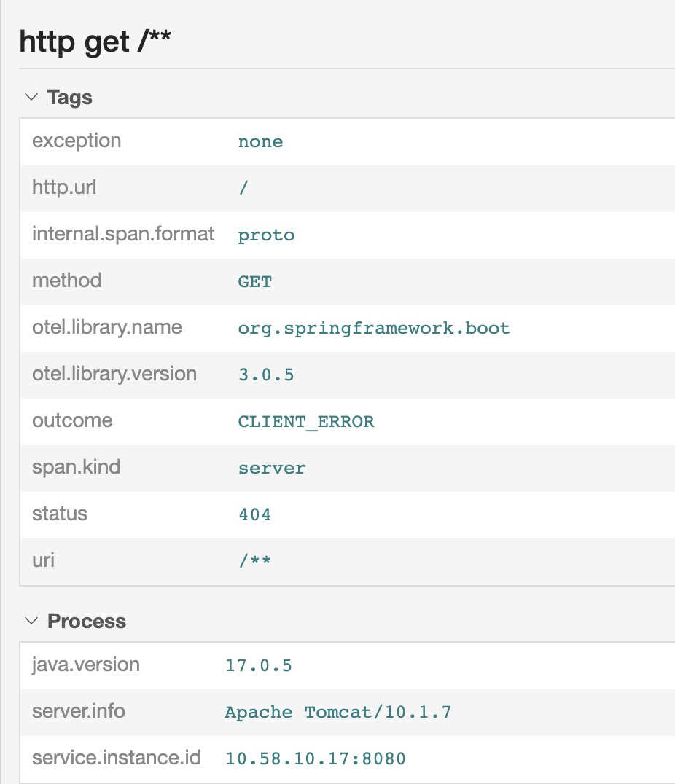Click the Process section heading
This screenshot has width=675, height=784.
pyautogui.click(x=87, y=621)
